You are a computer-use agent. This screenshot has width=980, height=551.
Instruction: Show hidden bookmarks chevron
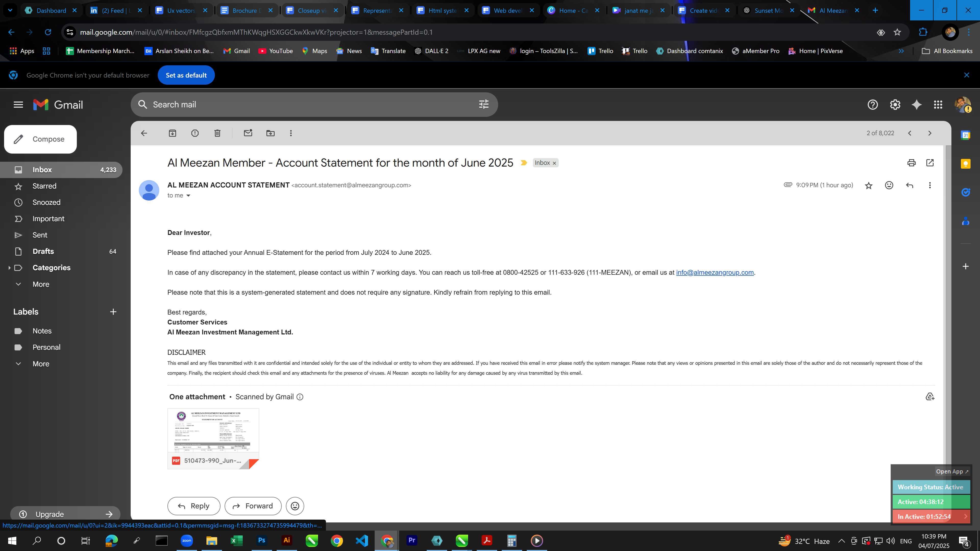click(901, 51)
